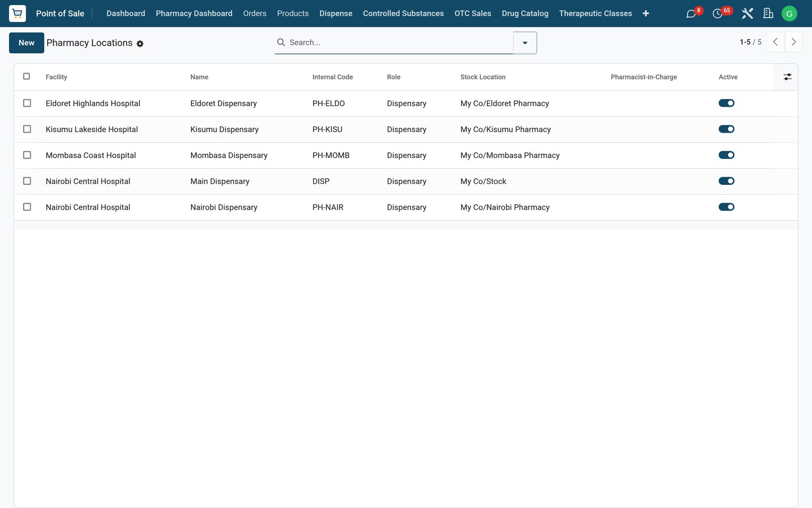This screenshot has width=812, height=508.
Task: Click the search magnifier icon
Action: click(281, 42)
